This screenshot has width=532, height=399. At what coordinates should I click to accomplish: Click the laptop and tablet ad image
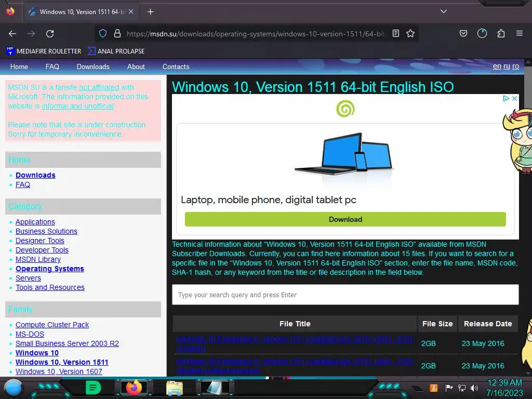344,154
